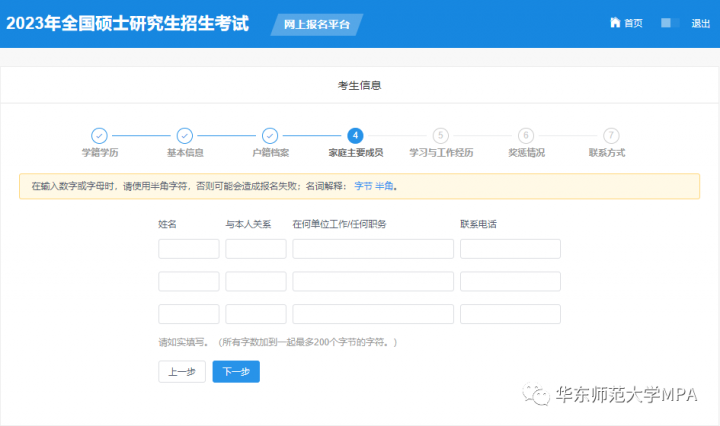Click the user avatar block in the header
The height and width of the screenshot is (426, 720).
coord(670,23)
